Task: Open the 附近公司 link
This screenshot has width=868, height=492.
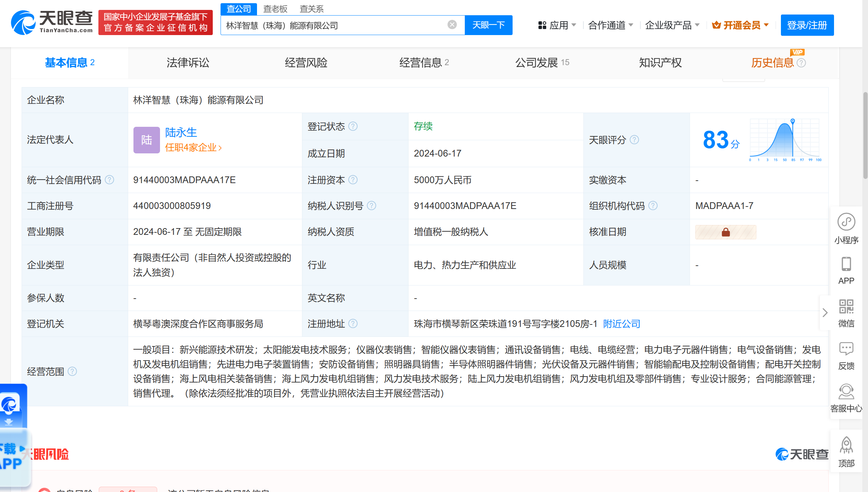Action: coord(622,324)
